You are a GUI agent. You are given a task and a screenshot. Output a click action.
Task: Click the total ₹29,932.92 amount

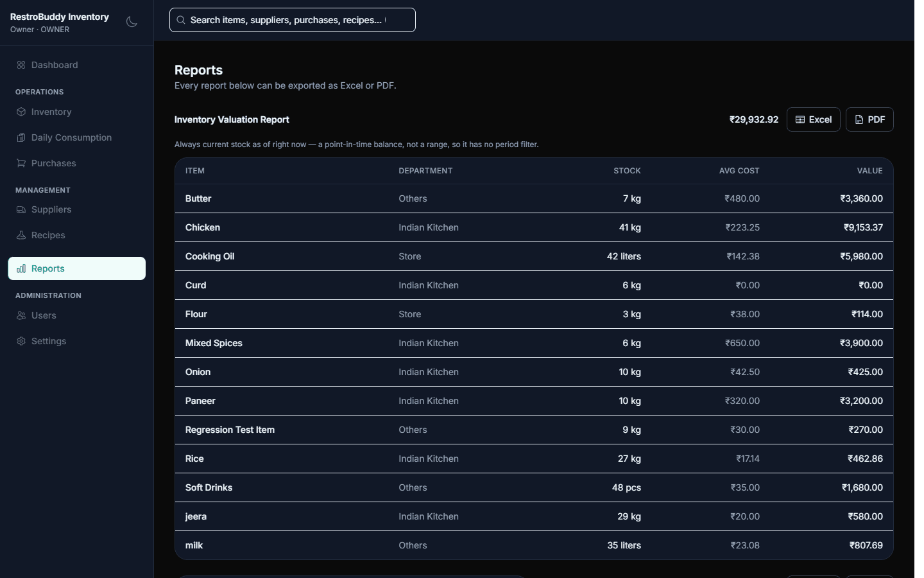(x=754, y=119)
